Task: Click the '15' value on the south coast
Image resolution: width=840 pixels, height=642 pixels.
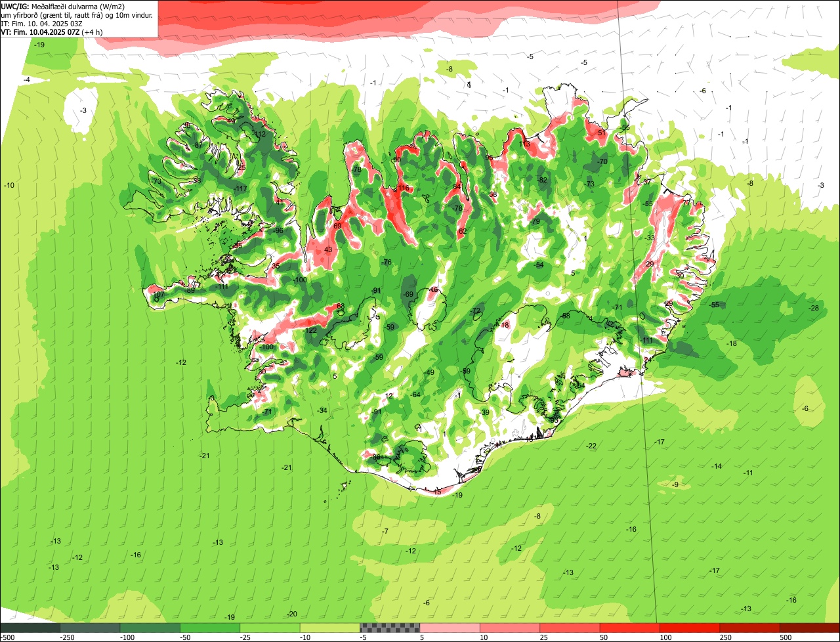Action: (x=438, y=492)
